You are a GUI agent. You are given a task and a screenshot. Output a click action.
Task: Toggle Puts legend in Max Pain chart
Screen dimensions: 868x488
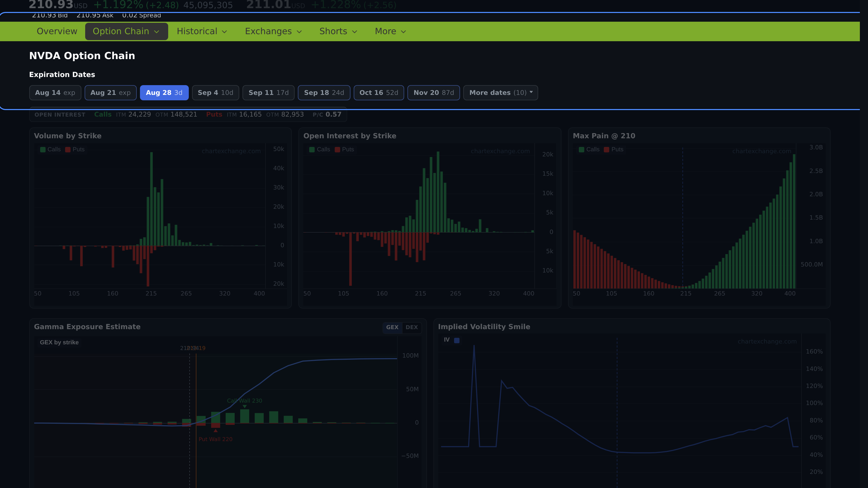[x=614, y=150]
